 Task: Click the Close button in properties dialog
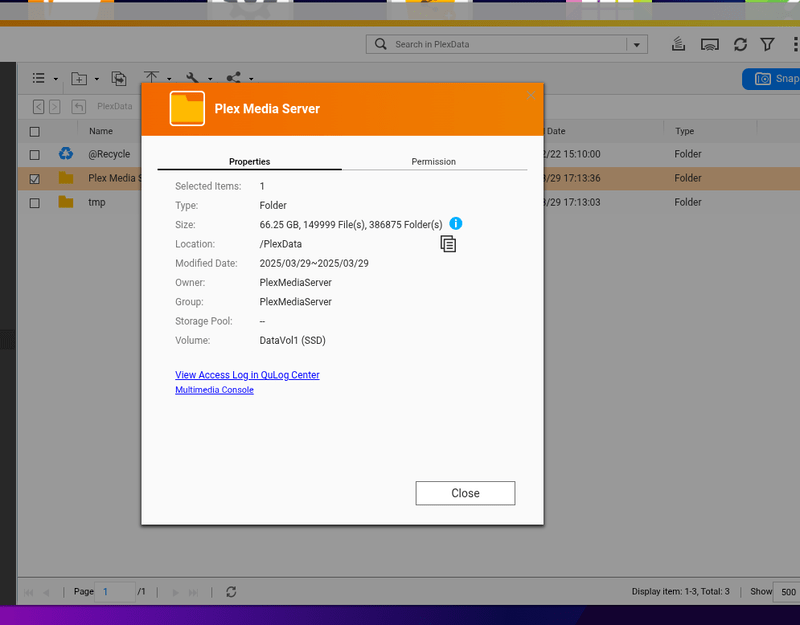(465, 493)
